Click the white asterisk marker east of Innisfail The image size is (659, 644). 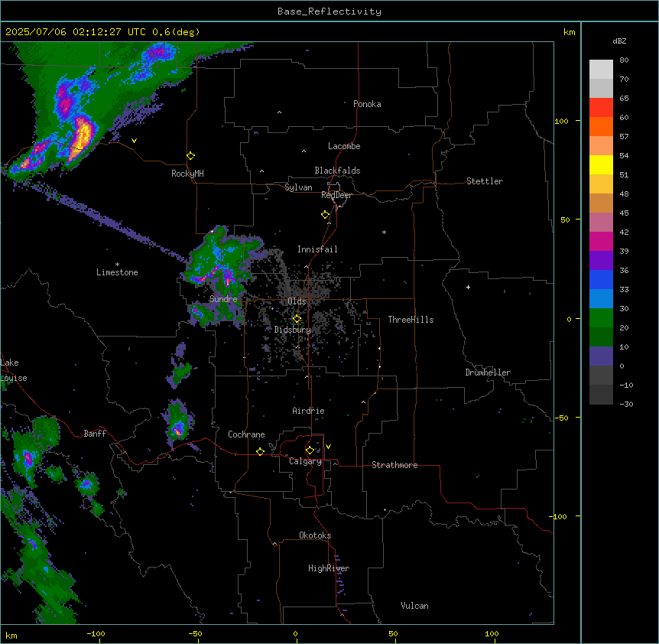click(384, 232)
